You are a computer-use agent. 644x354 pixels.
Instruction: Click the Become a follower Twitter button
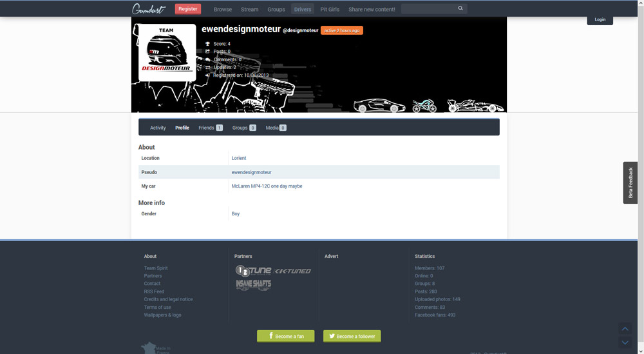click(x=352, y=336)
